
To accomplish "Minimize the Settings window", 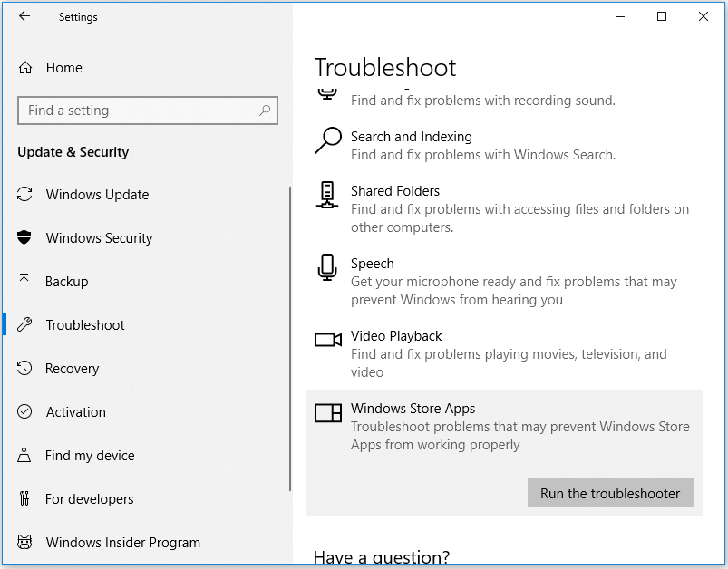I will pyautogui.click(x=620, y=16).
